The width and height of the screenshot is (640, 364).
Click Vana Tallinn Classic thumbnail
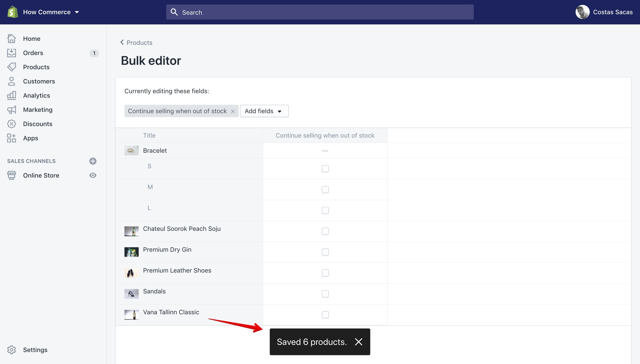(x=131, y=315)
